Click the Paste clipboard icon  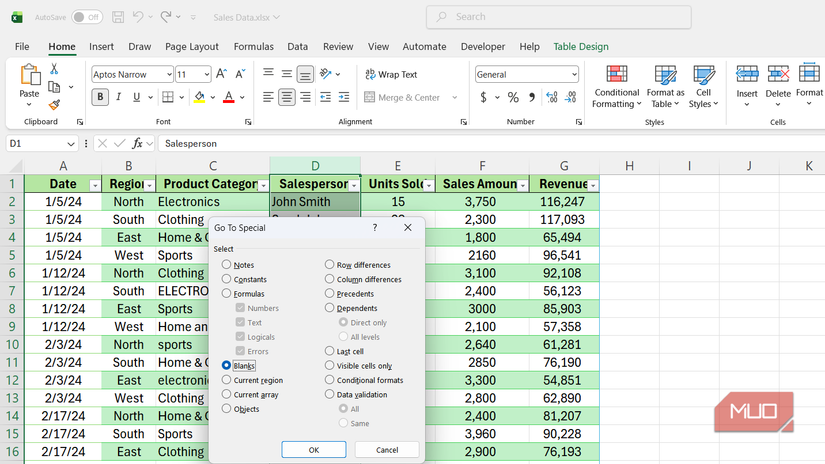tap(29, 75)
